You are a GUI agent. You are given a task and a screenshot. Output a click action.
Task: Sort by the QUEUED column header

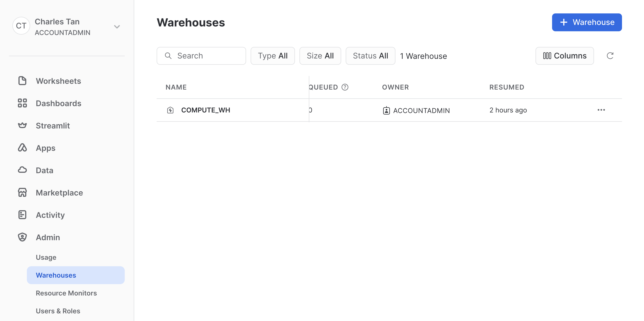(x=323, y=87)
